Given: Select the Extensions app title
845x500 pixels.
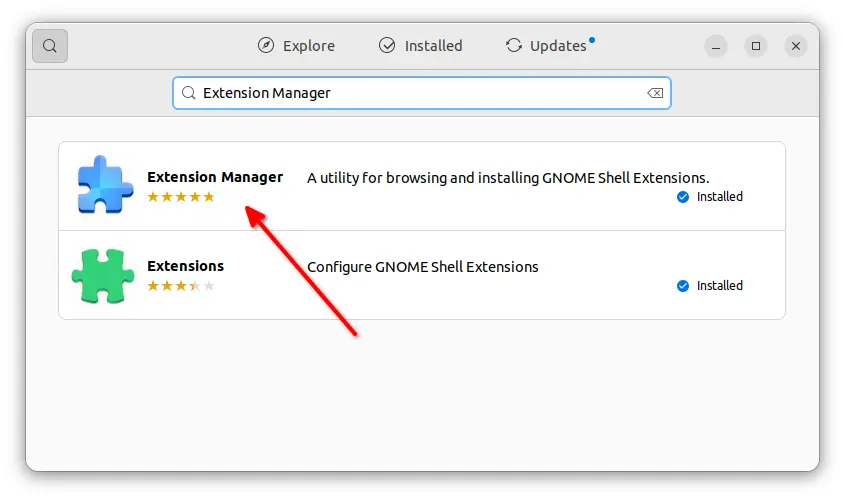Looking at the screenshot, I should click(x=185, y=266).
